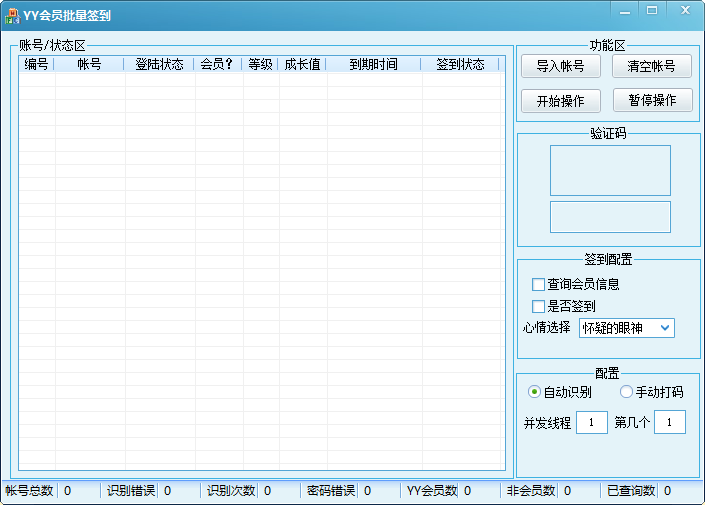Click 第几个 input field

tap(669, 422)
